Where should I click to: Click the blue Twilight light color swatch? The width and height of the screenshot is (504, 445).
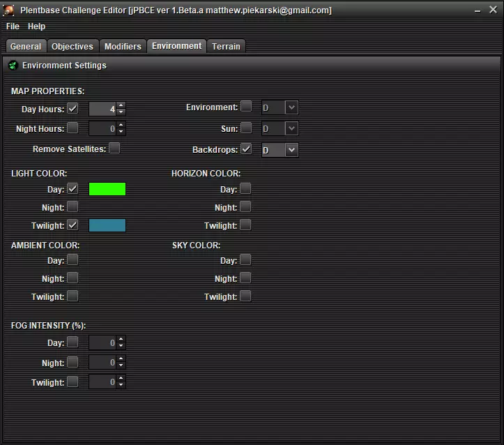[x=107, y=225]
